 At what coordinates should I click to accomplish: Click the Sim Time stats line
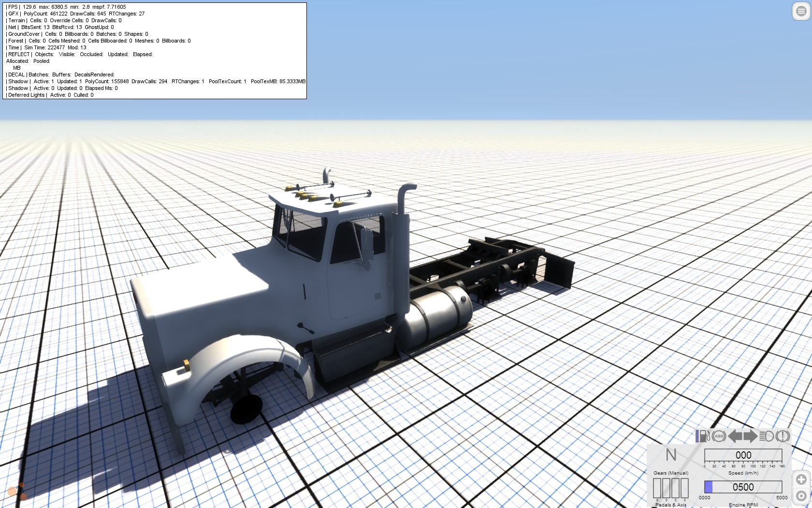pyautogui.click(x=46, y=47)
